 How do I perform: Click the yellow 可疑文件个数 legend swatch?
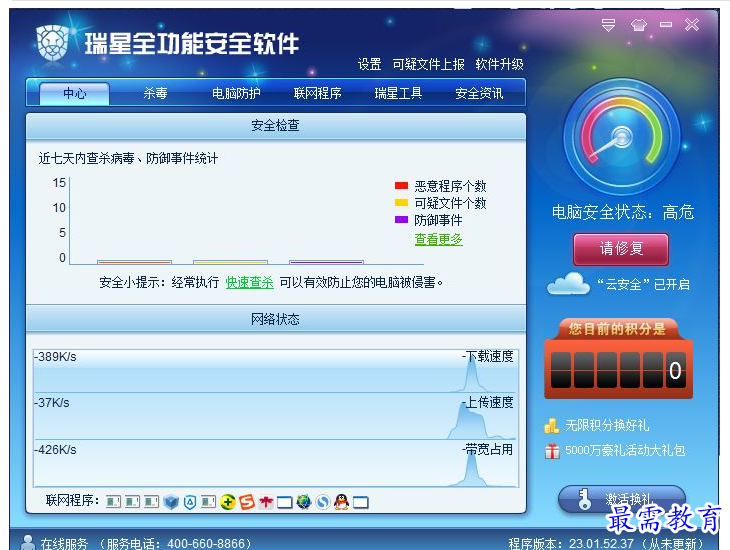click(x=401, y=202)
